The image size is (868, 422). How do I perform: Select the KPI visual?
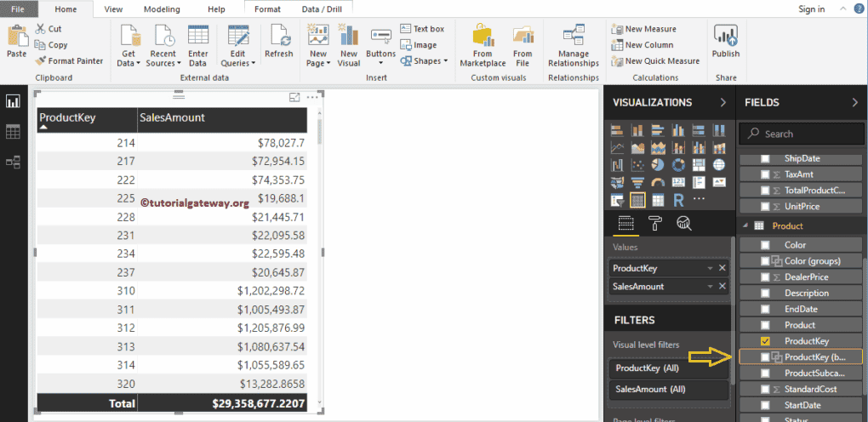tap(718, 182)
